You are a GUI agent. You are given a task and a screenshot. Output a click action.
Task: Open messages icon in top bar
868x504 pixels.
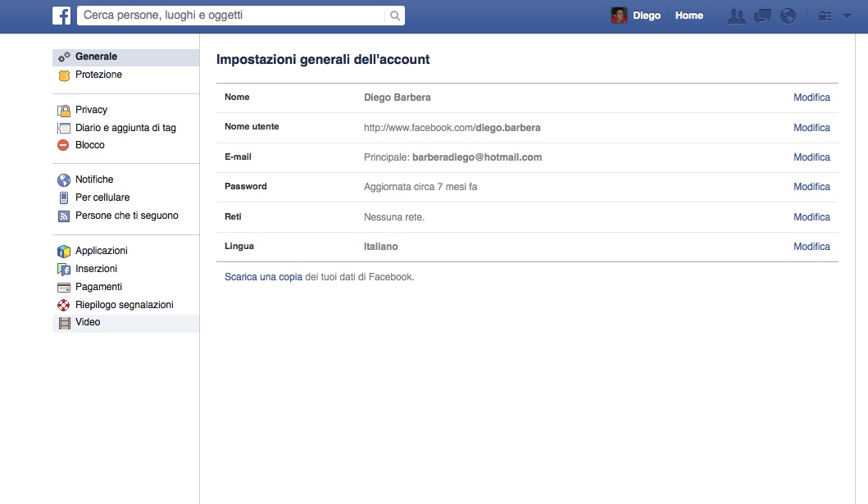click(x=762, y=16)
